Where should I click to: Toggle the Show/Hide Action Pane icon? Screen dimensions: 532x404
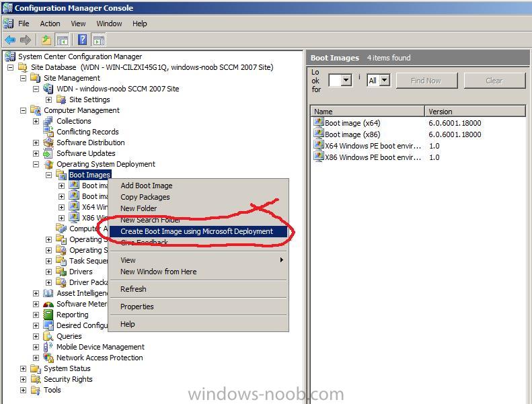(99, 40)
